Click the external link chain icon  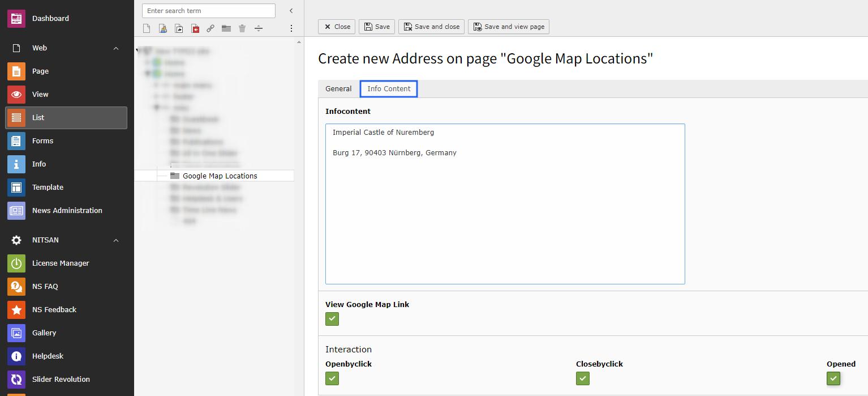click(x=210, y=28)
